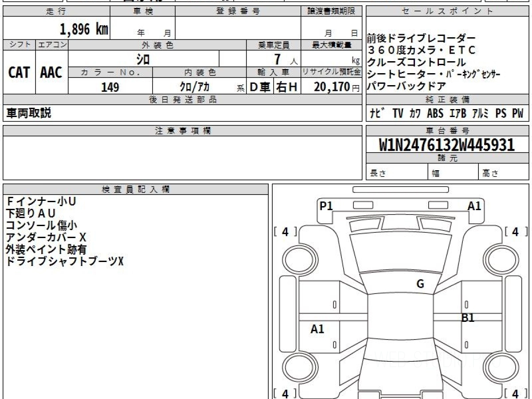This screenshot has width=532, height=399.
Task: Click the 検査員記入欄 header
Action: click(x=136, y=189)
